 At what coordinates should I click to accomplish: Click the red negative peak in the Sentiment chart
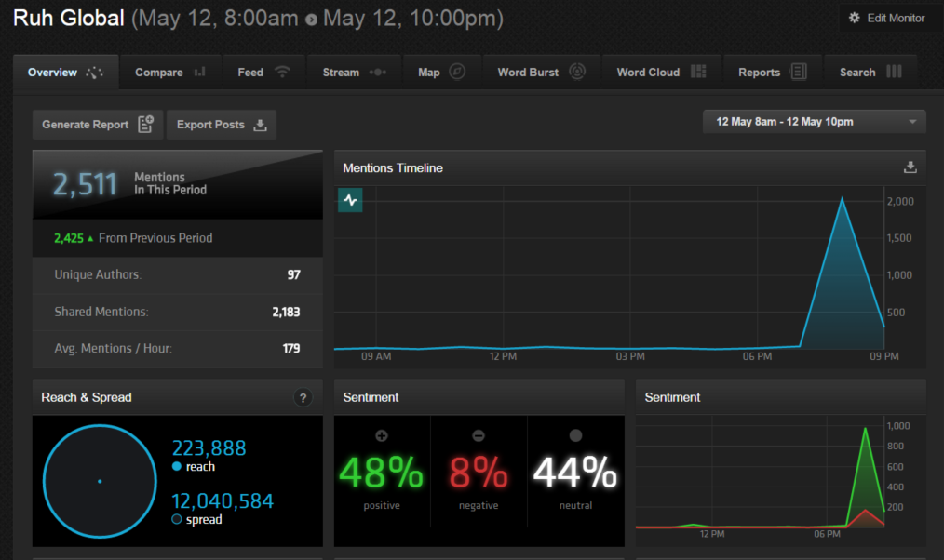865,511
